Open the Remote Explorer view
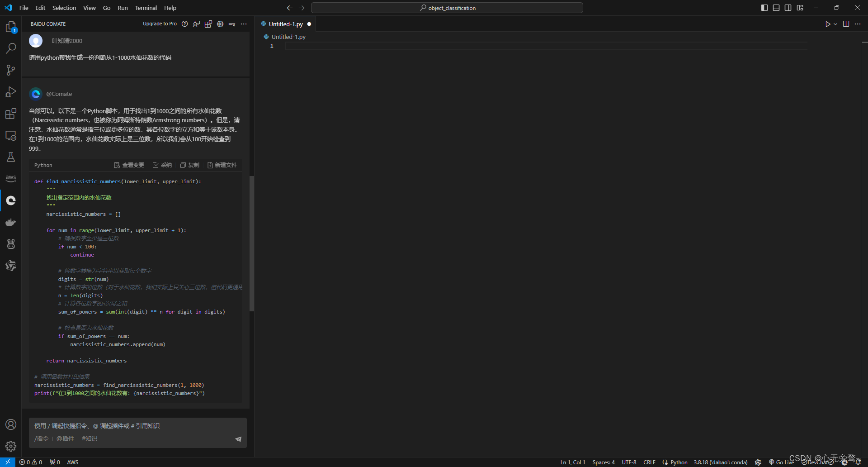Image resolution: width=868 pixels, height=467 pixels. pos(11,135)
